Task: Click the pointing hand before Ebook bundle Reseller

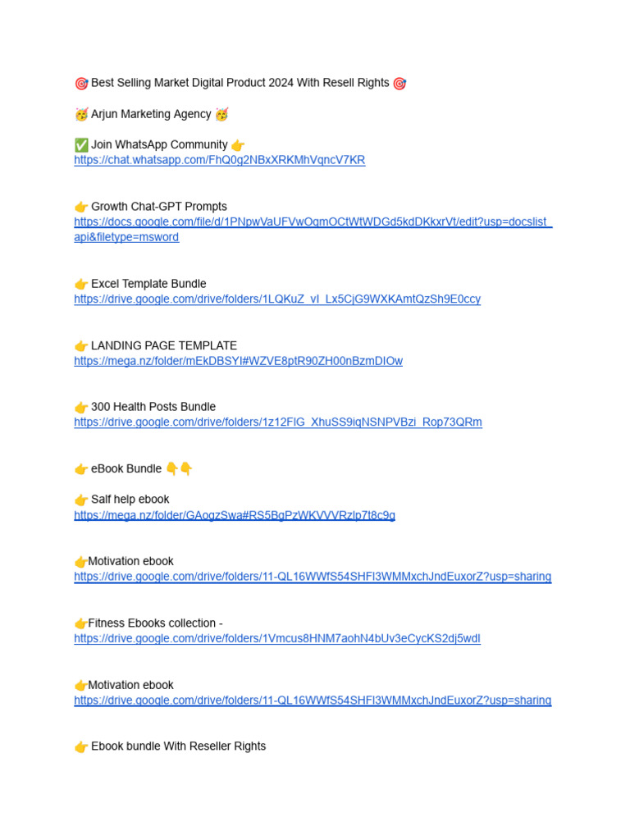Action: (x=81, y=746)
